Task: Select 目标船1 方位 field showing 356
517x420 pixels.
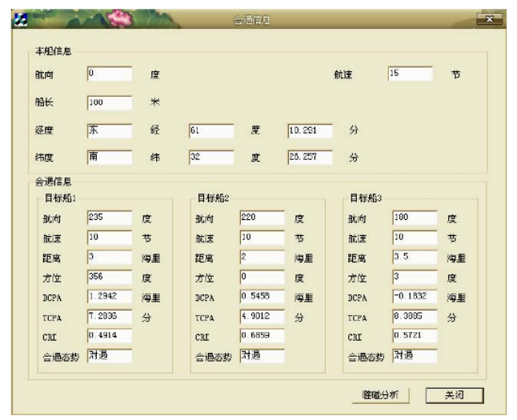Action: click(x=110, y=277)
